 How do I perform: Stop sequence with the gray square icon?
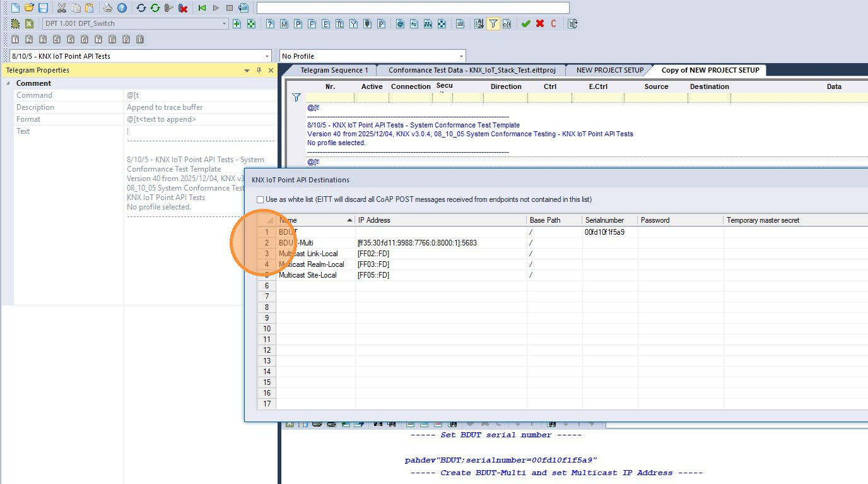[x=230, y=8]
